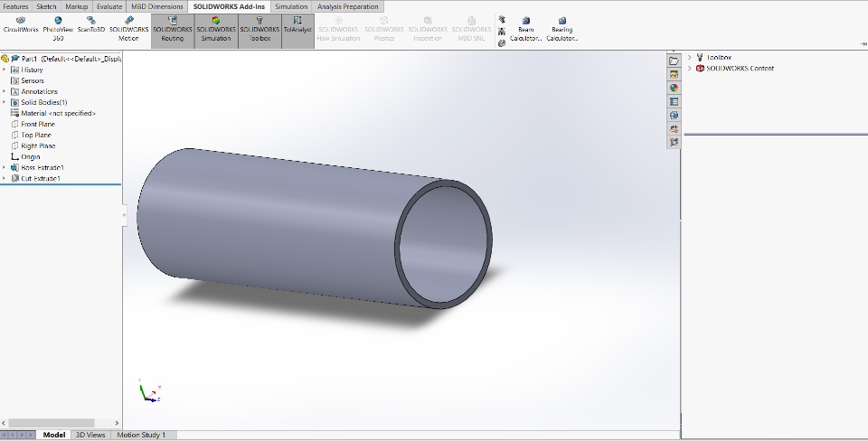Click the middle small icon left of Beam Calculator
Viewport: 868px width, 441px height.
click(x=502, y=31)
